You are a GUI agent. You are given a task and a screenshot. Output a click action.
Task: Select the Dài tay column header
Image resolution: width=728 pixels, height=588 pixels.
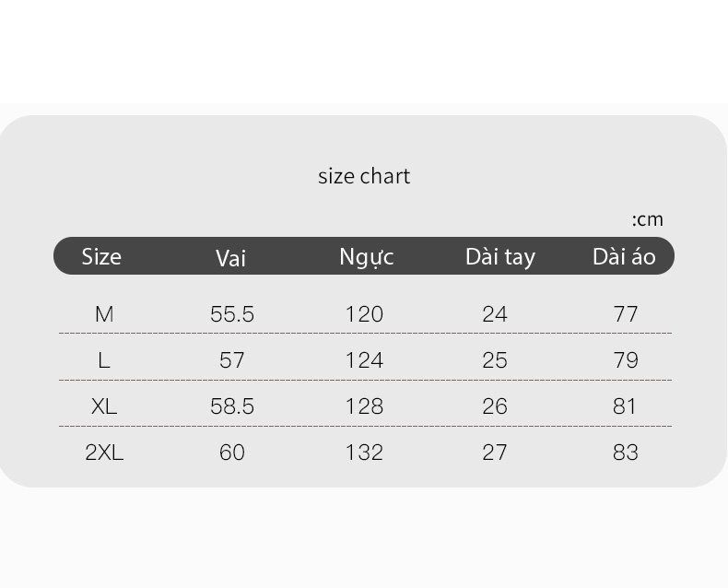pos(500,257)
